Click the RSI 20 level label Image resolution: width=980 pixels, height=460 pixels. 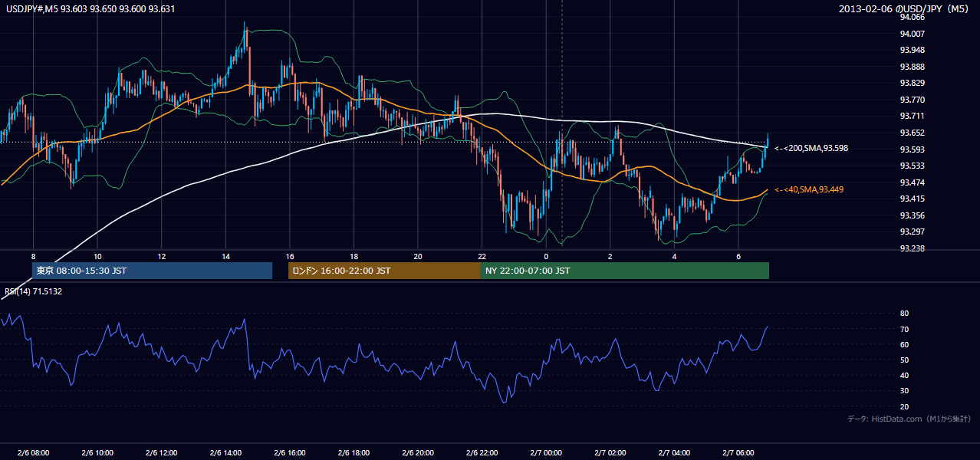[904, 406]
